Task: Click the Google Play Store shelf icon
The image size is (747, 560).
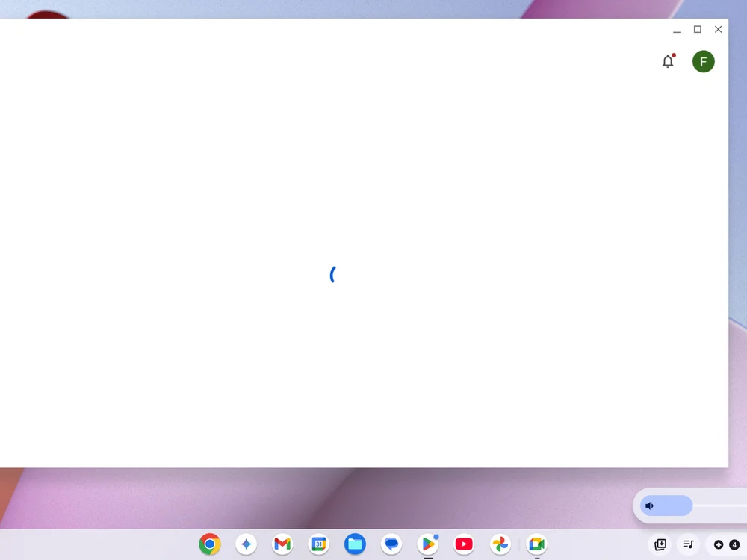Action: point(428,544)
